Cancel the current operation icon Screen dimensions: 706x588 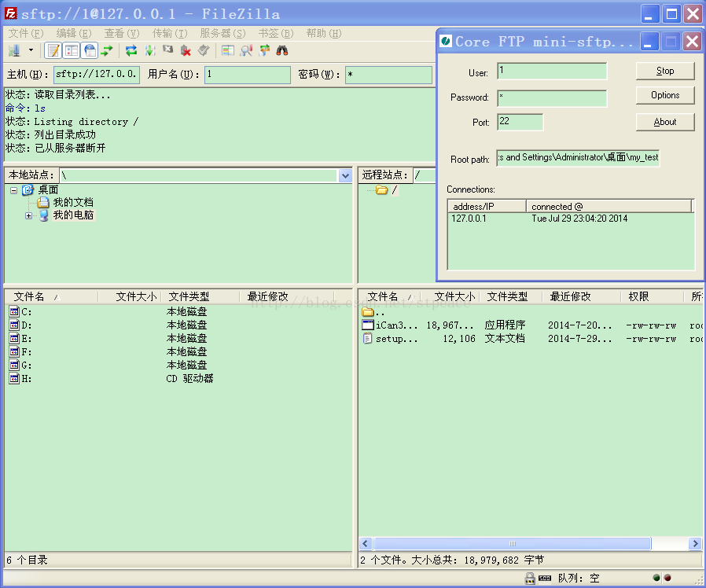(x=168, y=50)
